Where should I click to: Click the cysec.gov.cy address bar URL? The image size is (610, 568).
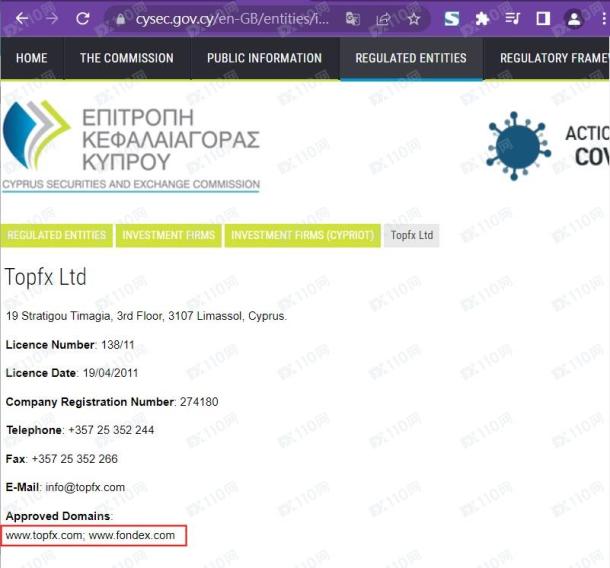coord(232,19)
